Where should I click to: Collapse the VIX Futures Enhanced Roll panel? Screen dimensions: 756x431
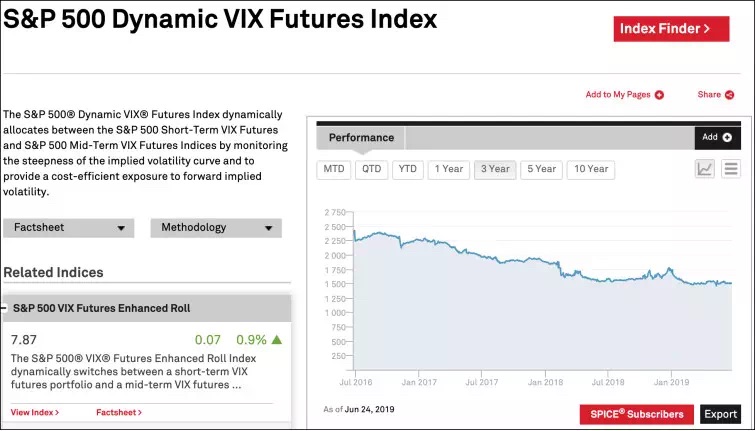[x=5, y=309]
